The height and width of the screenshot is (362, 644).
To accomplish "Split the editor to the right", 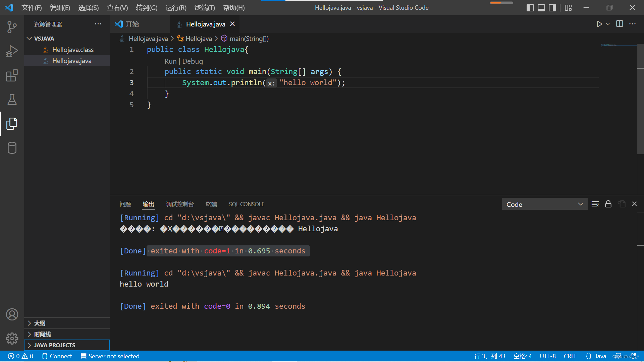I will 620,24.
